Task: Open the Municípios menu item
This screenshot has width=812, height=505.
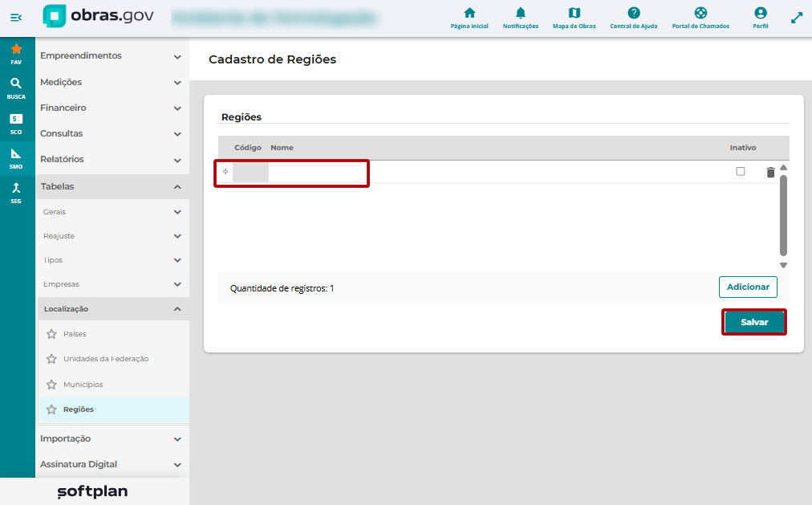Action: point(83,385)
